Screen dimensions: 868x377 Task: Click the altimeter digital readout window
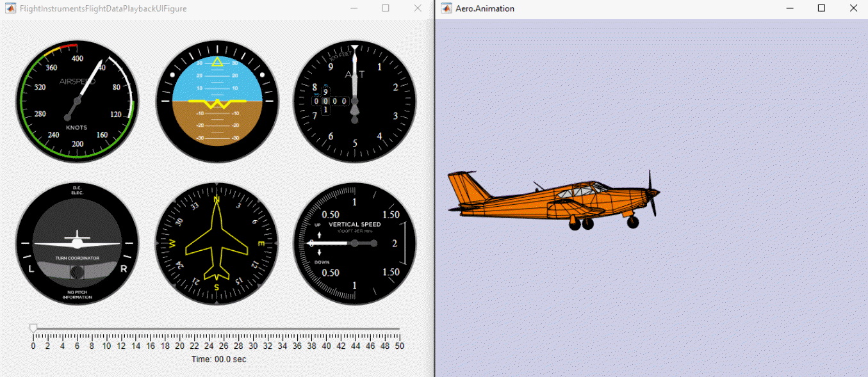pos(331,101)
